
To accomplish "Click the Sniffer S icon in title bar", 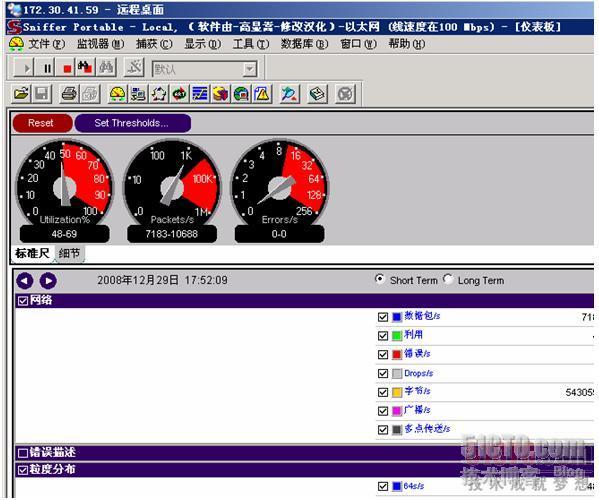I will (14, 27).
